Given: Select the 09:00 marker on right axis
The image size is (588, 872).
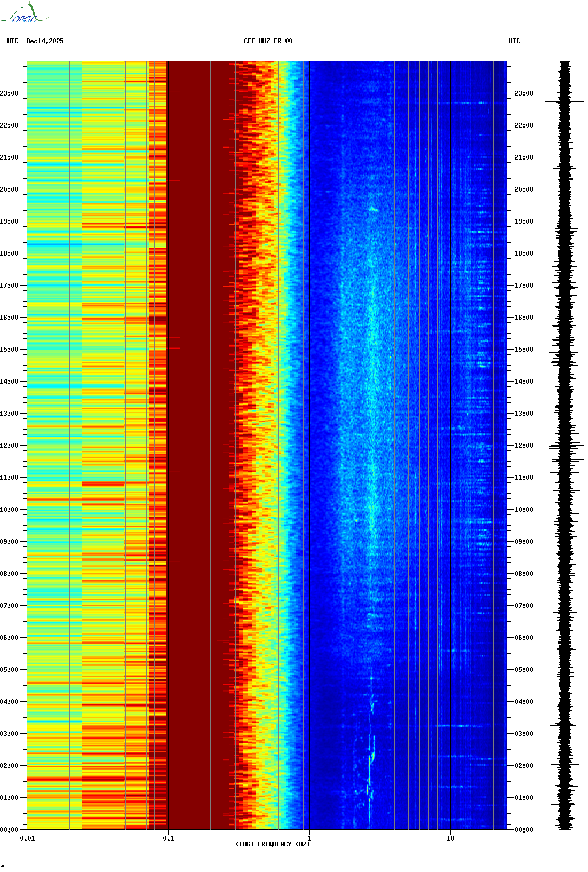Looking at the screenshot, I should [x=523, y=542].
